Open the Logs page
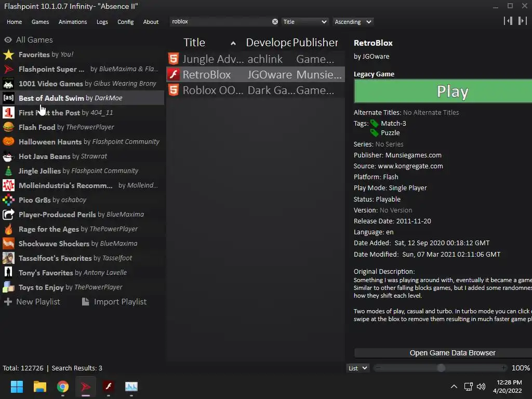Screen dimensions: 532x399 102,22
